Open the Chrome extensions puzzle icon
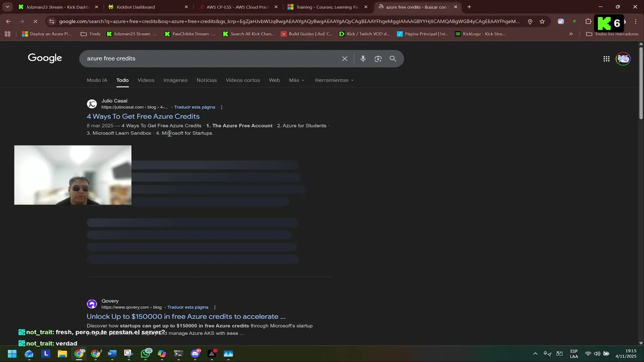Image resolution: width=644 pixels, height=362 pixels. (x=588, y=22)
